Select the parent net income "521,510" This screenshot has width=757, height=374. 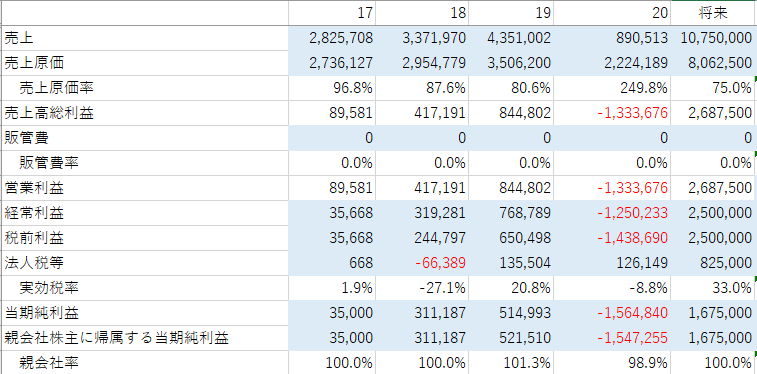510,338
